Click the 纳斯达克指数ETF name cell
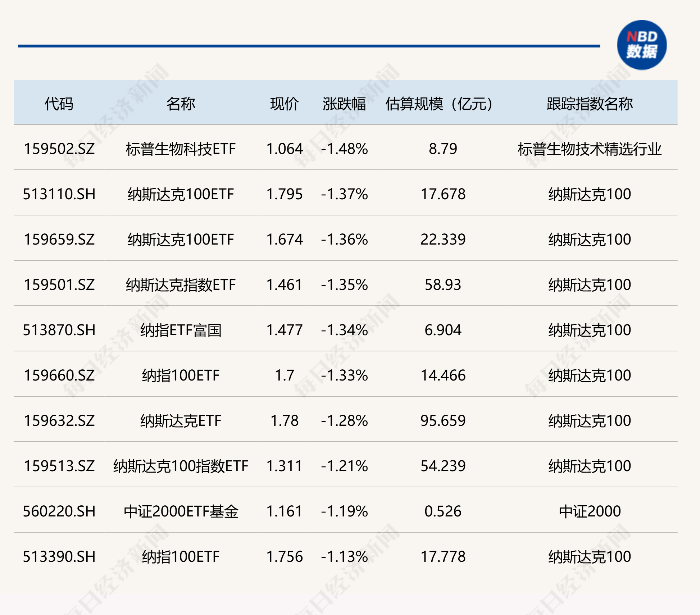This screenshot has height=615, width=700. pos(181,285)
